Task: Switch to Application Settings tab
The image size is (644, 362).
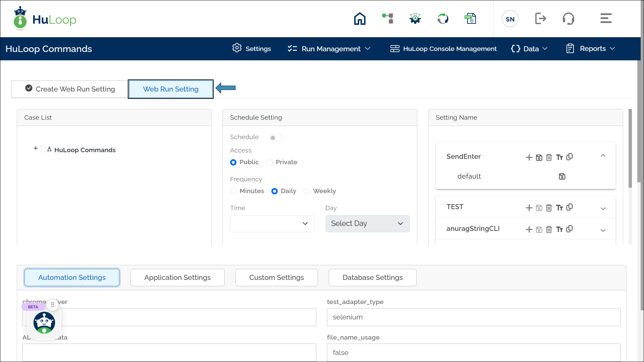Action: (x=177, y=278)
